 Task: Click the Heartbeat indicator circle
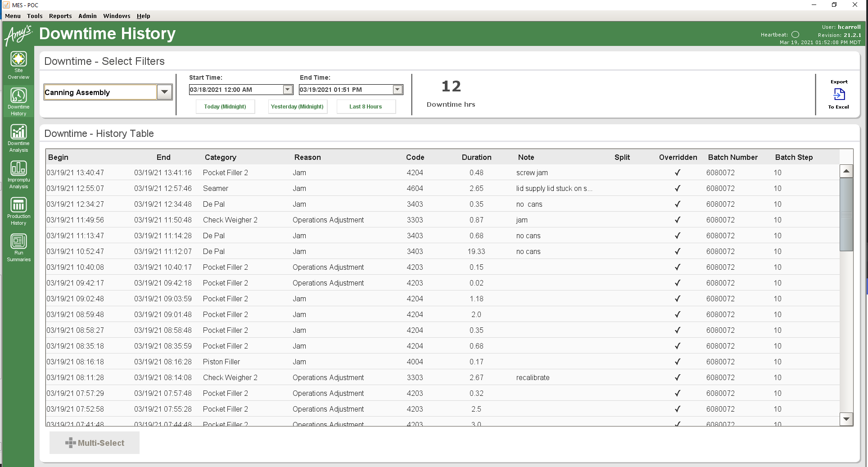796,35
